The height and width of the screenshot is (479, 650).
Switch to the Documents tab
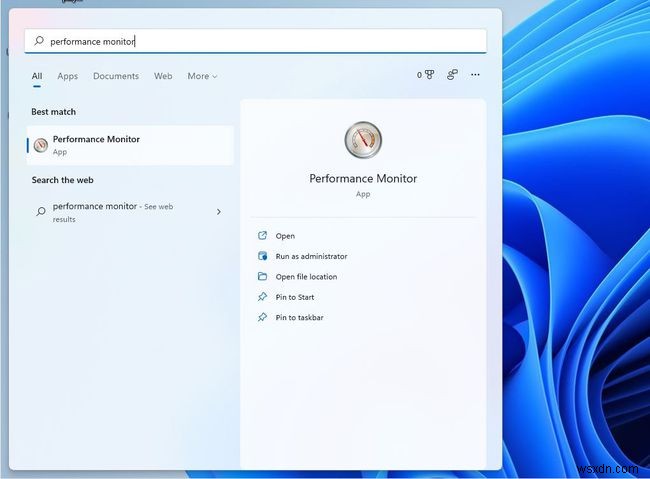pyautogui.click(x=116, y=76)
